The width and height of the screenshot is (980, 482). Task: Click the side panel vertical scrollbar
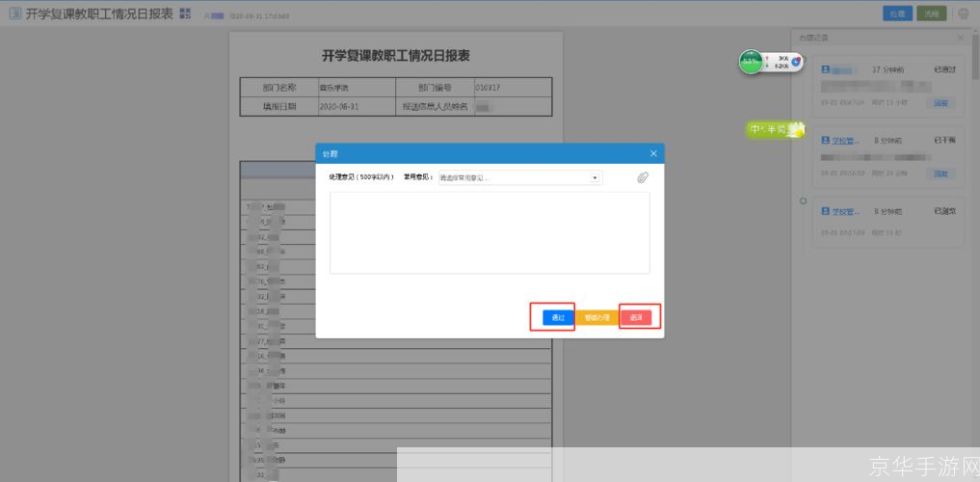(x=975, y=56)
